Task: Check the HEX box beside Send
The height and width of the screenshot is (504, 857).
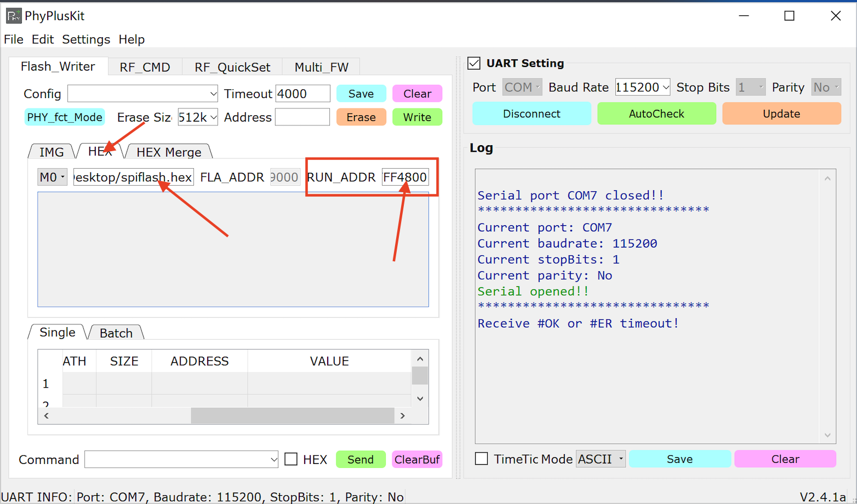Action: (x=291, y=459)
